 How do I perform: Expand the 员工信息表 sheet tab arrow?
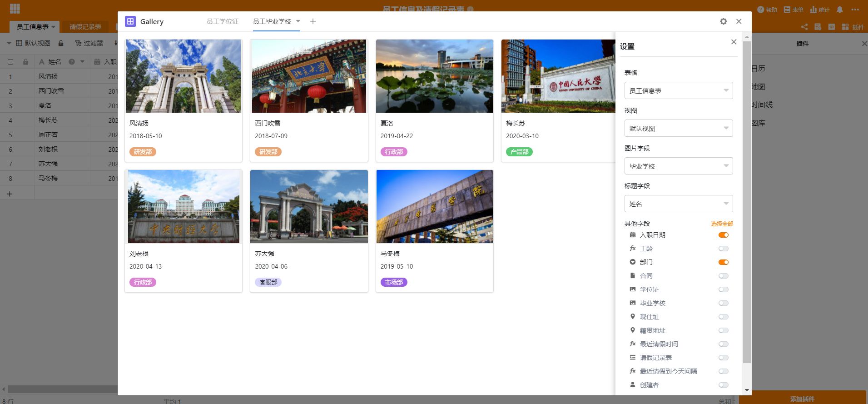click(53, 27)
